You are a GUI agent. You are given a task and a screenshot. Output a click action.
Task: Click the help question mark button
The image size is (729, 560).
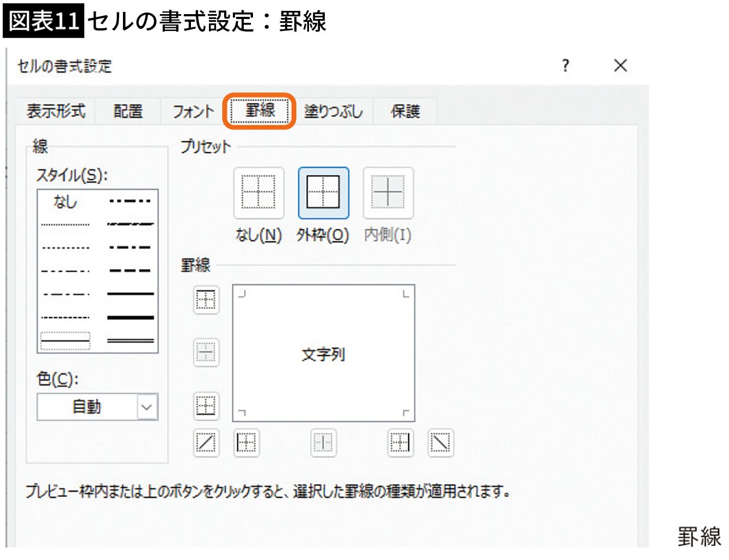(566, 66)
